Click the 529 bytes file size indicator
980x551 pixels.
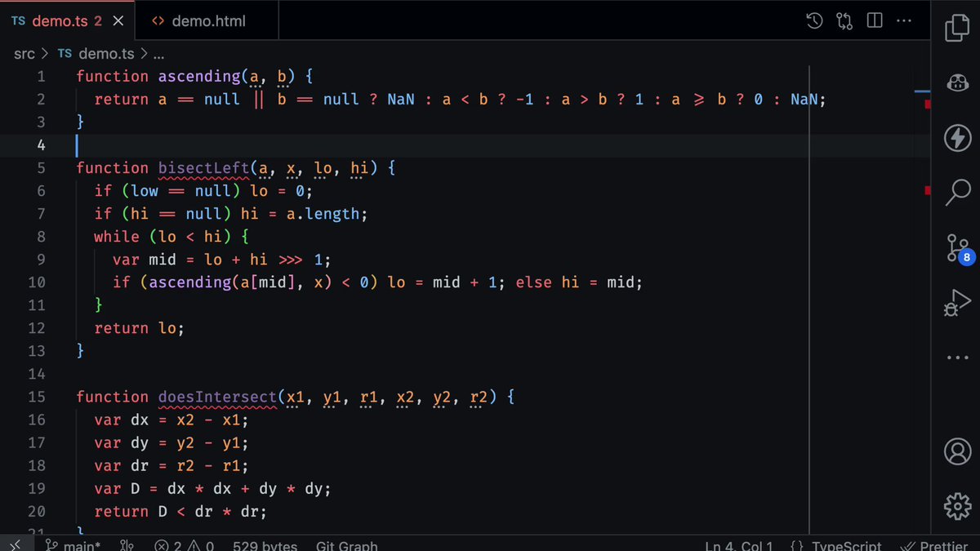[265, 545]
